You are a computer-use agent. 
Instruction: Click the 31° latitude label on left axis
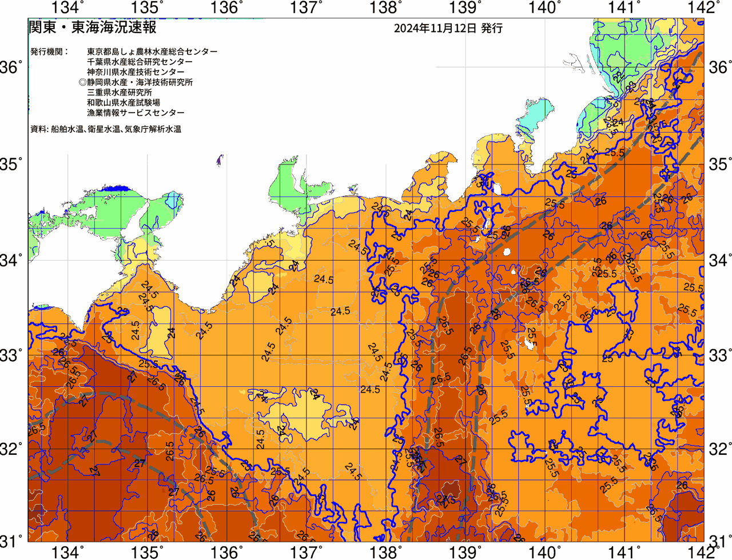tap(12, 541)
